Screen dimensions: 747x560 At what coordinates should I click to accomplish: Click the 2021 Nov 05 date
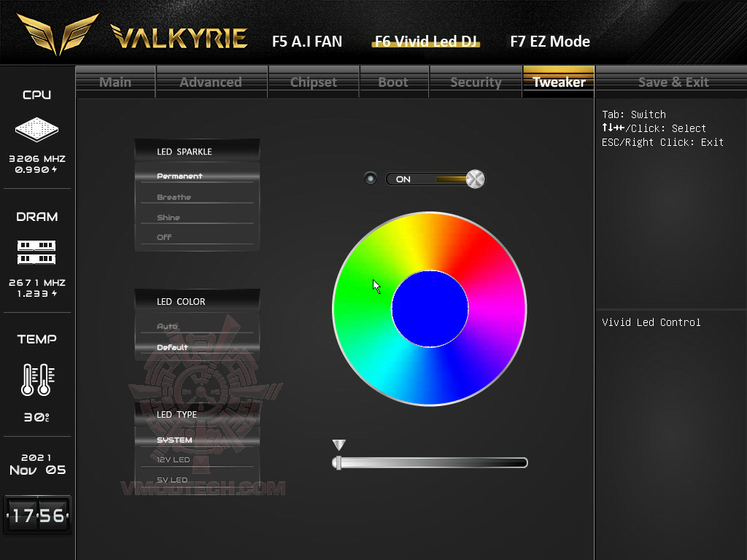point(37,464)
